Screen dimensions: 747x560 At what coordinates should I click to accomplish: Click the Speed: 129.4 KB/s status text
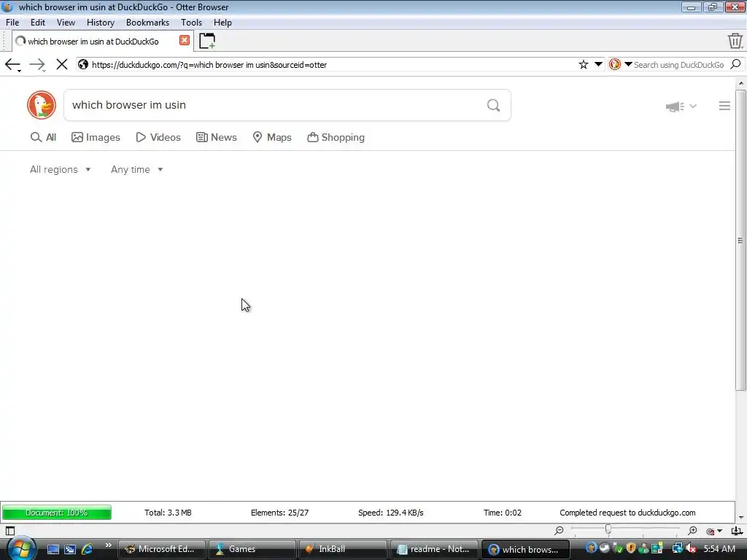pos(391,513)
